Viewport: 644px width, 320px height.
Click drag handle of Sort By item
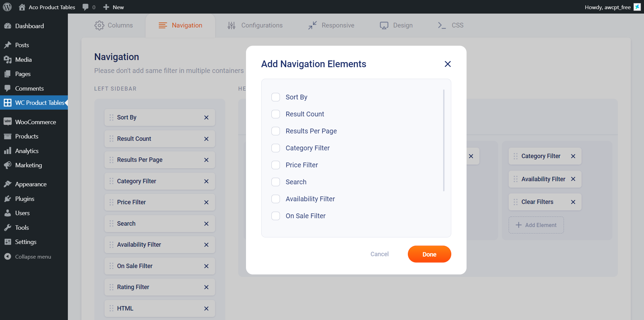tap(111, 117)
